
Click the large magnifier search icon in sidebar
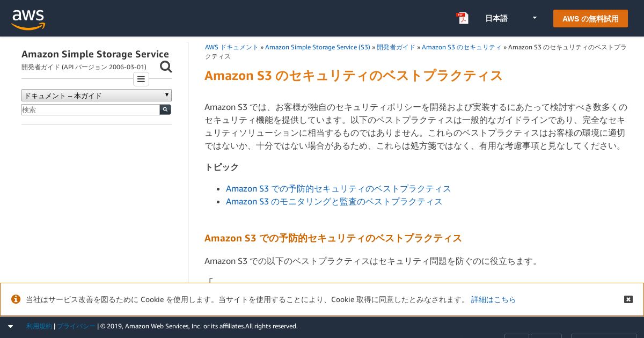[166, 67]
